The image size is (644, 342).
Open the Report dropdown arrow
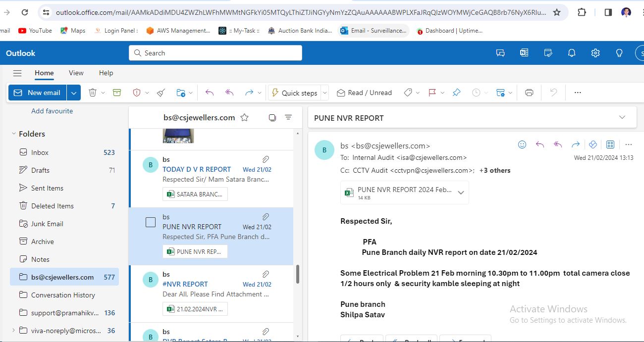[147, 93]
